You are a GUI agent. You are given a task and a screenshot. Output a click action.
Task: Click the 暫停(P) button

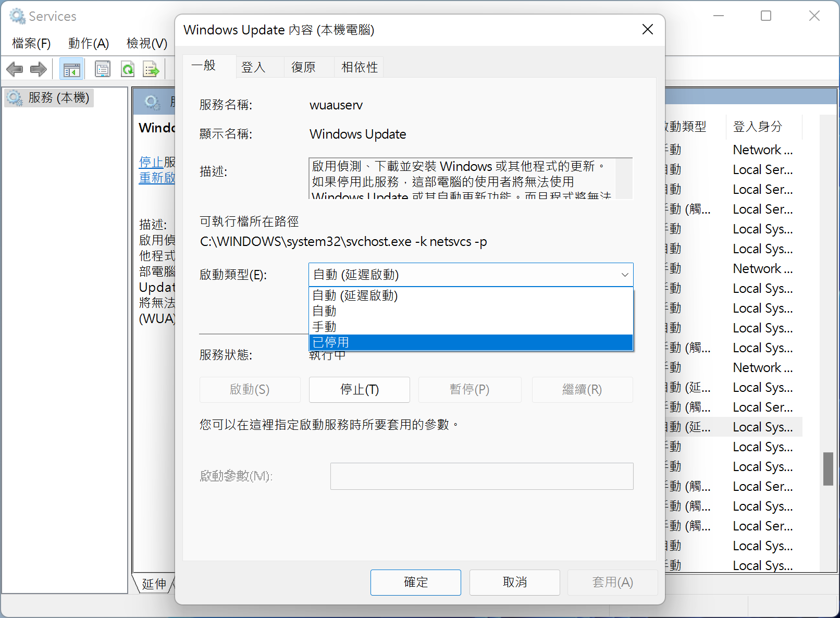click(470, 390)
